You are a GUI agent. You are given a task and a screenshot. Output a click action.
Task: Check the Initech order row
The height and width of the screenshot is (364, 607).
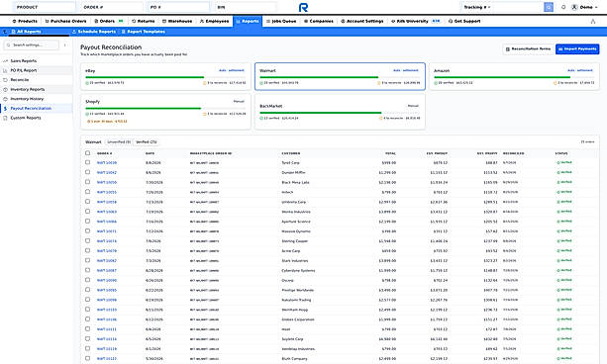pyautogui.click(x=87, y=192)
